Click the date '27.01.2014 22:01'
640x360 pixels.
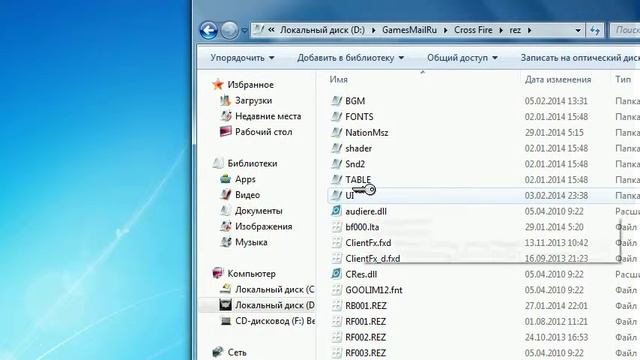click(x=556, y=306)
